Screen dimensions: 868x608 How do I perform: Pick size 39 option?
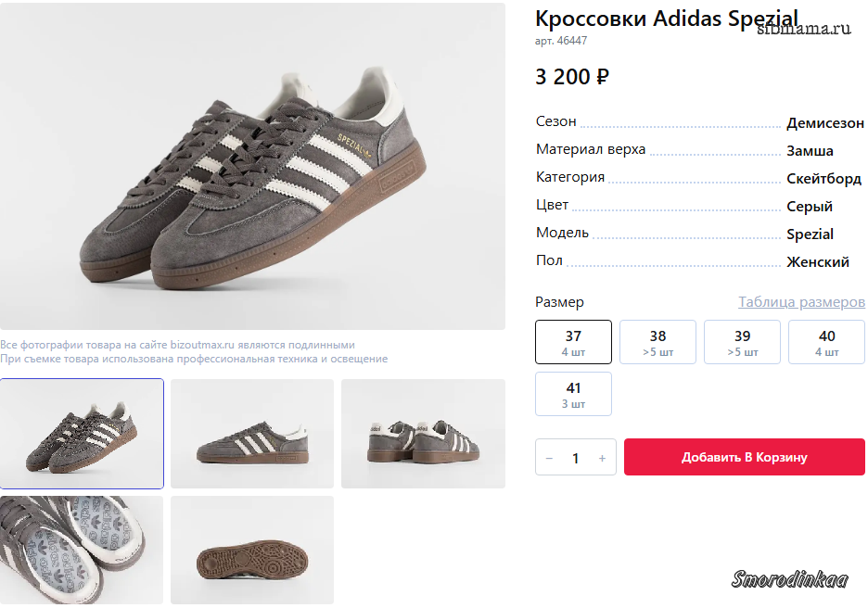742,342
